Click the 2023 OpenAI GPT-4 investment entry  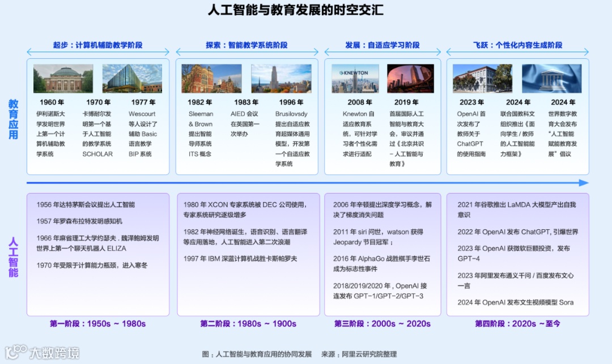513,253
